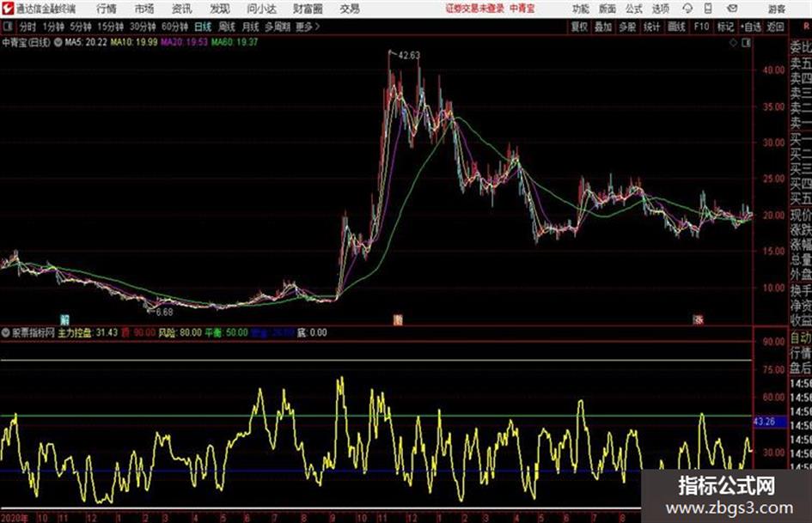The image size is (812, 523).
Task: Click the 中青宝 stock name in title bar
Action: 522,9
